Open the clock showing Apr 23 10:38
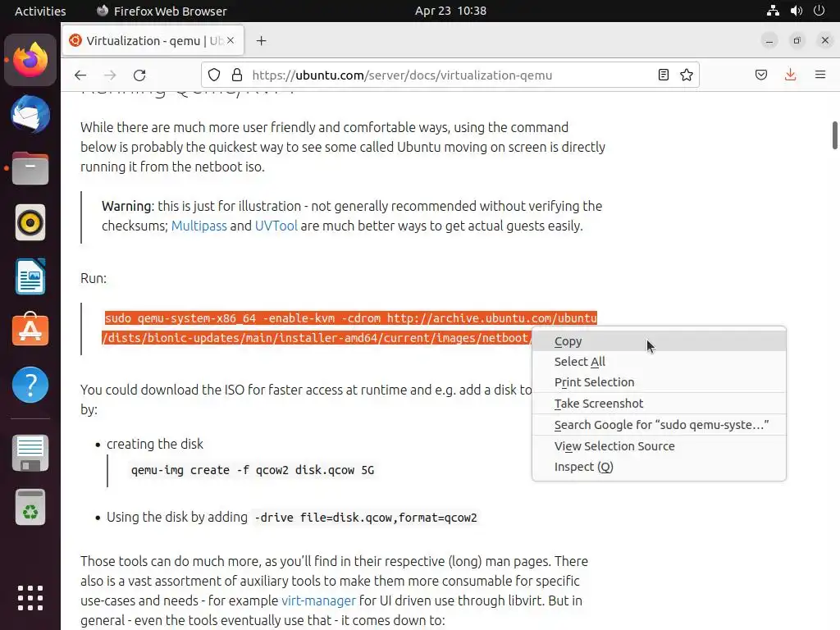This screenshot has height=630, width=840. click(450, 11)
